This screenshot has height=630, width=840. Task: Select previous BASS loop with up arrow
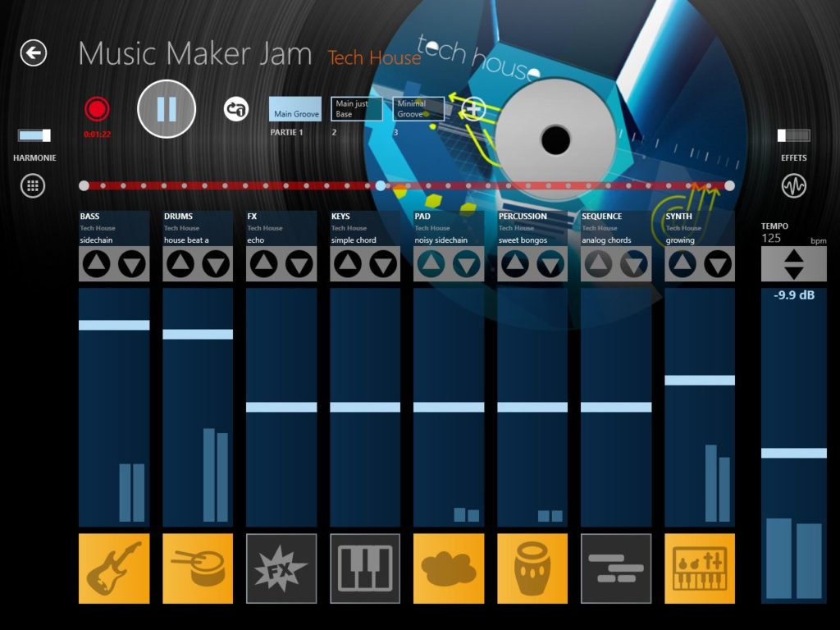pos(97,264)
